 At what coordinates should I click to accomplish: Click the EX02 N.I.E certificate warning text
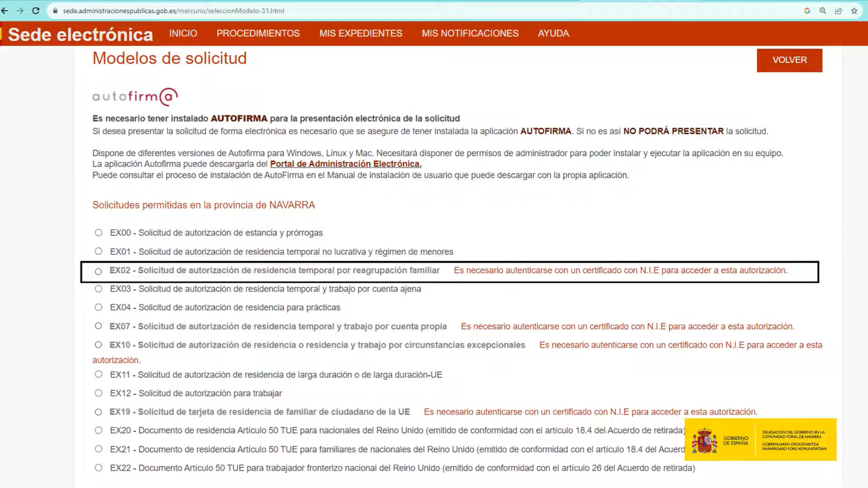point(621,270)
